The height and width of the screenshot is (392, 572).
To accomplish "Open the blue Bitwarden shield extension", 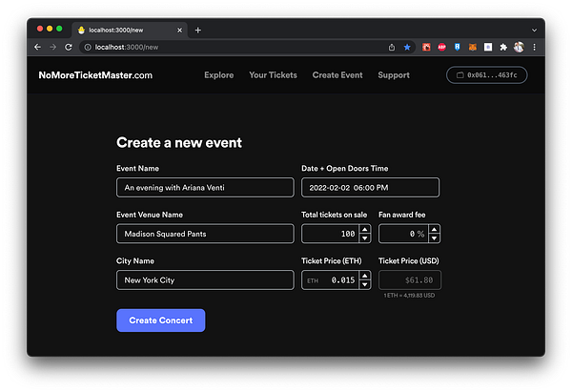I will [457, 47].
